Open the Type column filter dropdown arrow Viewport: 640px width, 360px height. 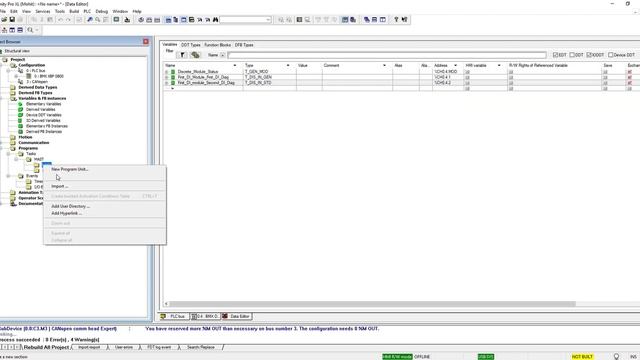[288, 65]
